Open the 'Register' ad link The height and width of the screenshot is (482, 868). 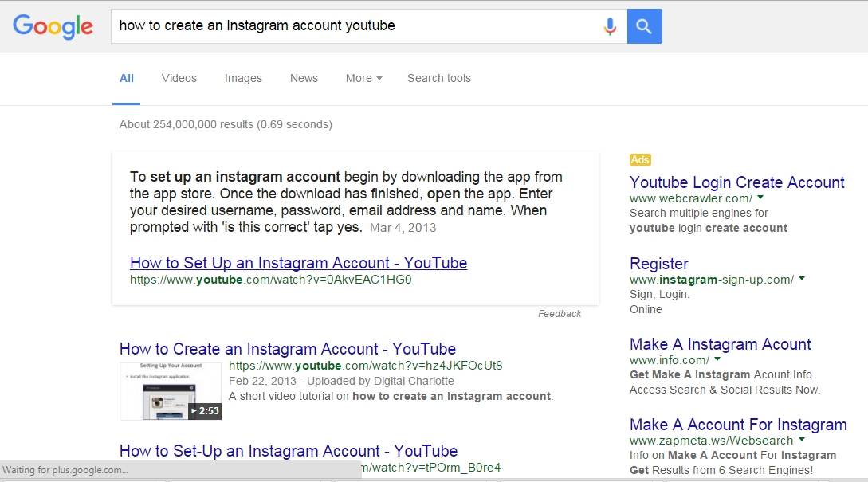point(658,264)
